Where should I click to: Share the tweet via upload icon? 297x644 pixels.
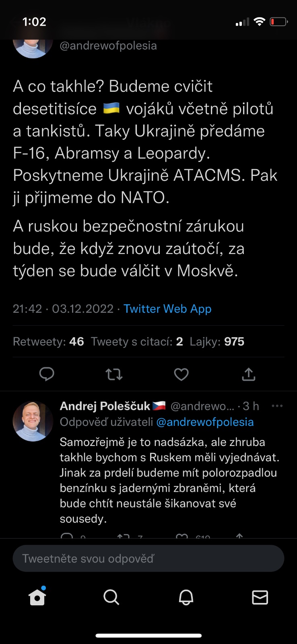point(249,374)
